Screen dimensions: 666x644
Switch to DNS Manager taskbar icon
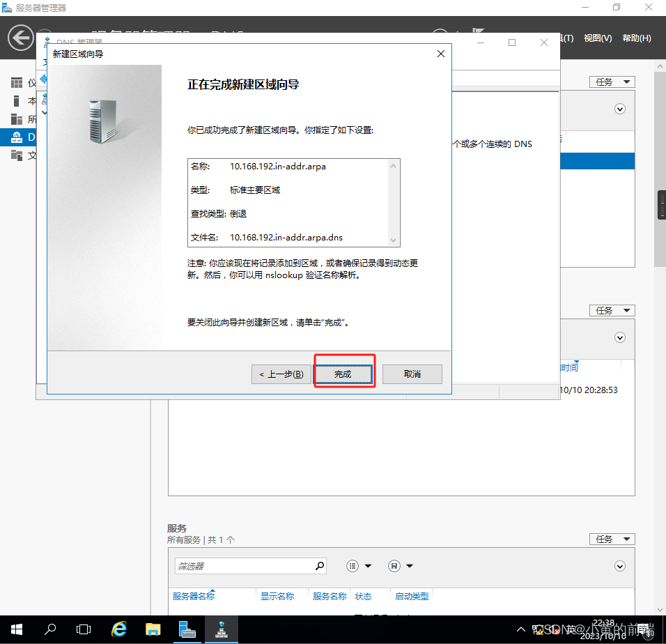coord(222,629)
